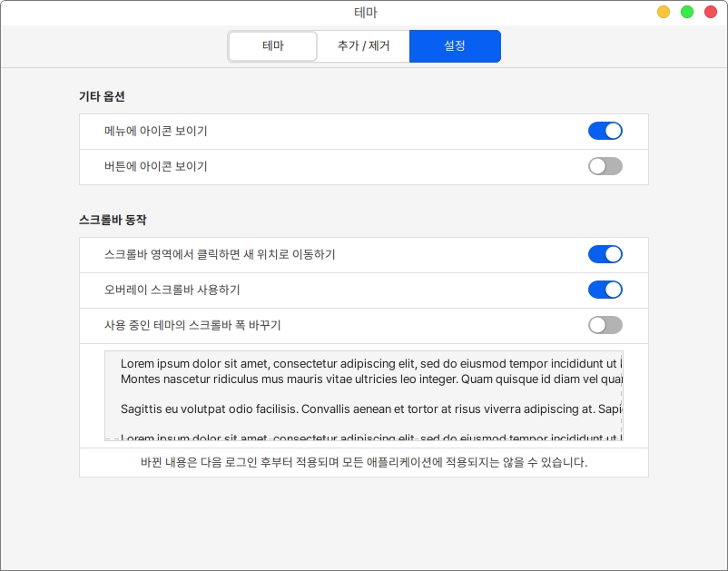Enable 사용 중인 테마의 스크롤바 폭 바꾸기
Viewport: 728px width, 571px height.
tap(605, 325)
